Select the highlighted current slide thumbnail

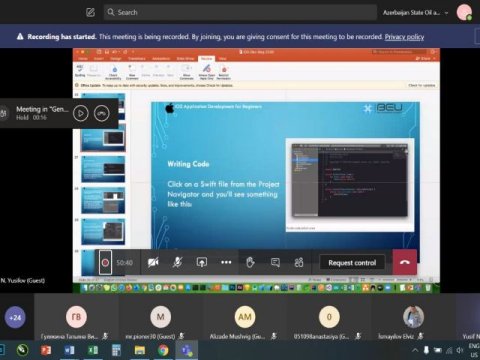pyautogui.click(x=103, y=138)
